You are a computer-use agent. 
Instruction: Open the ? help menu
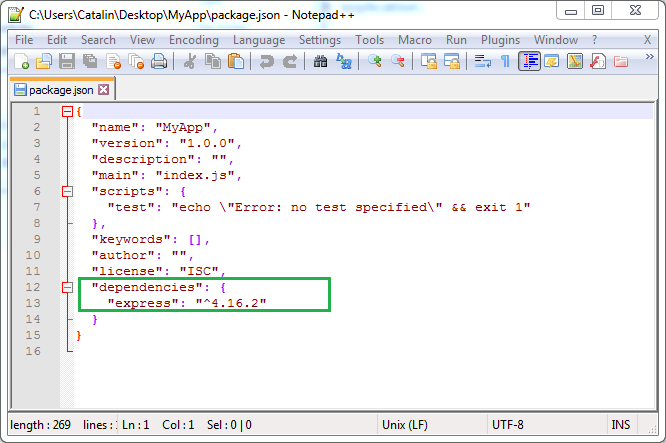(x=594, y=40)
